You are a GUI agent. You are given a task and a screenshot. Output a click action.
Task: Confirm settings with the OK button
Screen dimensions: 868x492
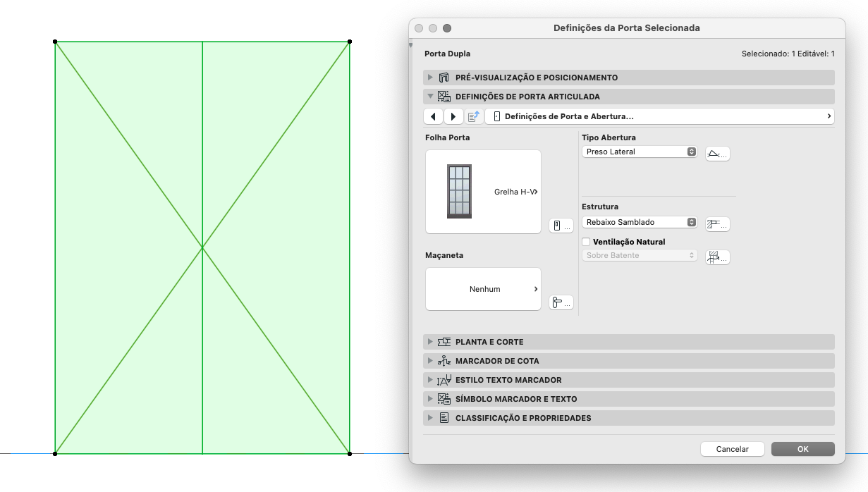coord(802,449)
